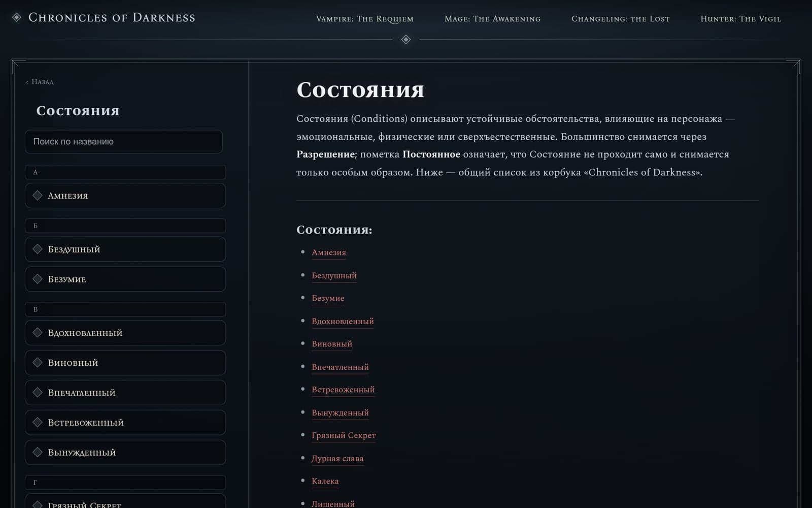Open the Калека link in the main list
This screenshot has width=812, height=508.
325,481
